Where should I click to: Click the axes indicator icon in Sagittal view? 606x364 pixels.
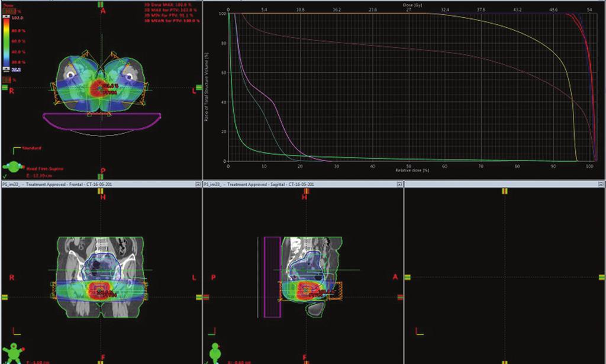(x=212, y=331)
